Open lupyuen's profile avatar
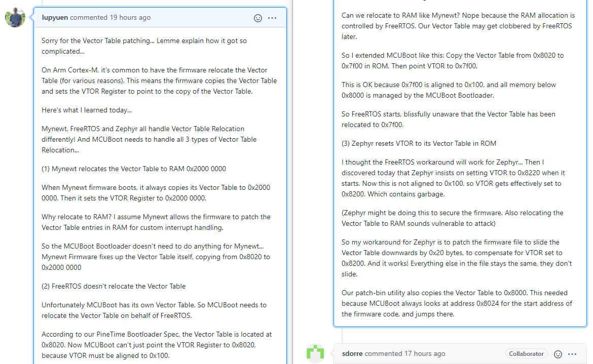 click(x=15, y=17)
